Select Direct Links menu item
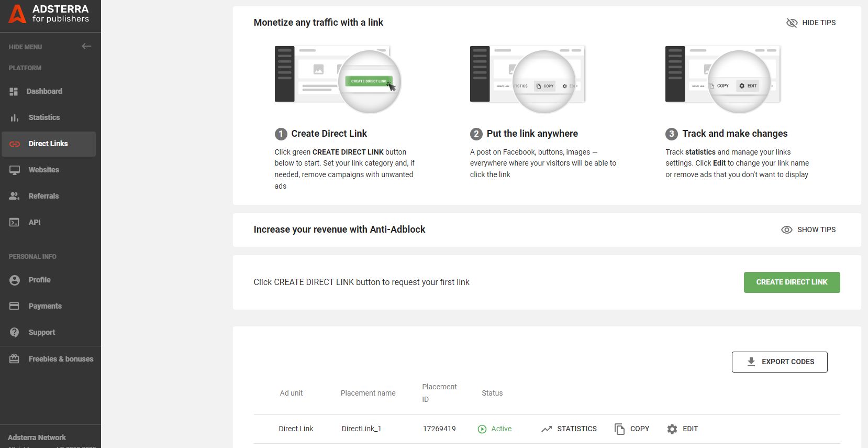 click(49, 144)
